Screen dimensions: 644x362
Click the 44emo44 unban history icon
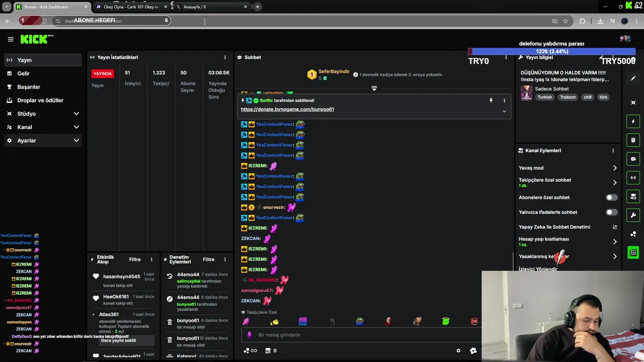tap(170, 276)
